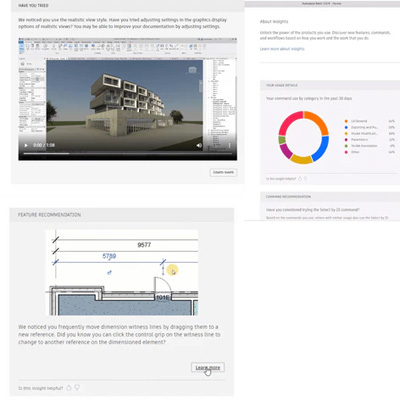The image size is (400, 400).
Task: Click the blue segment of the donut chart
Action: [321, 148]
